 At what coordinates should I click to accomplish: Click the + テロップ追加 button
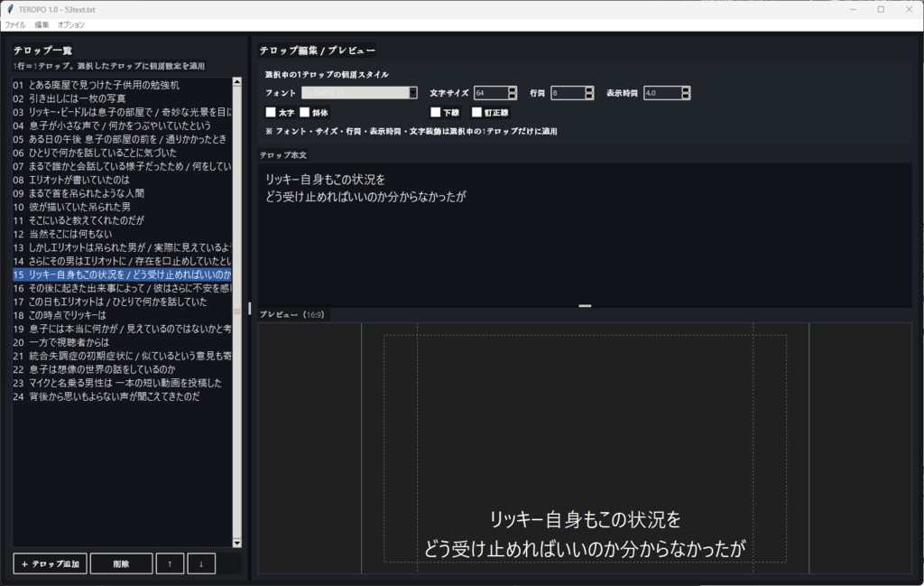click(x=51, y=563)
